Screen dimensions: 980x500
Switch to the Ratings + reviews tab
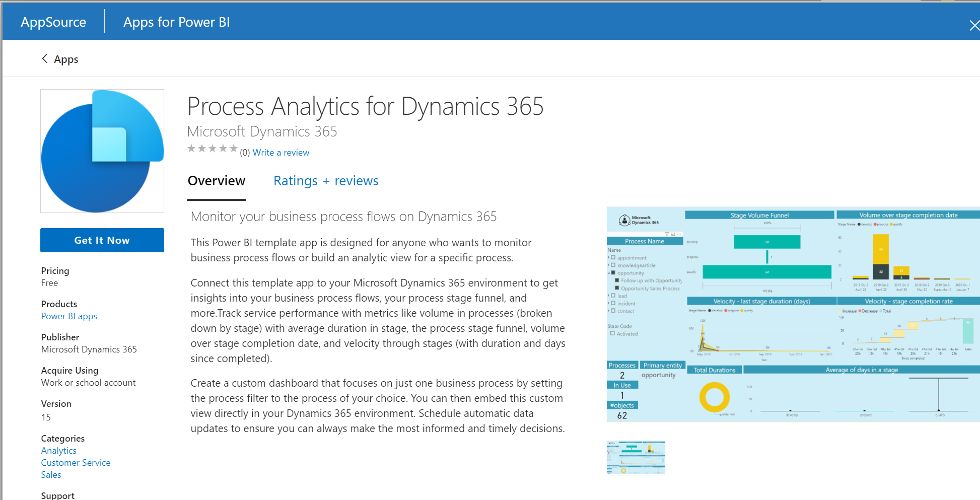pos(326,181)
